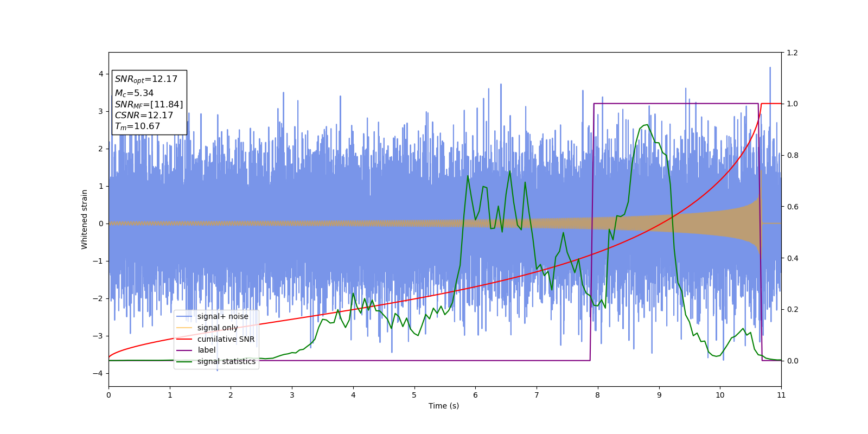Click the x-axis tick label 8

click(x=598, y=395)
